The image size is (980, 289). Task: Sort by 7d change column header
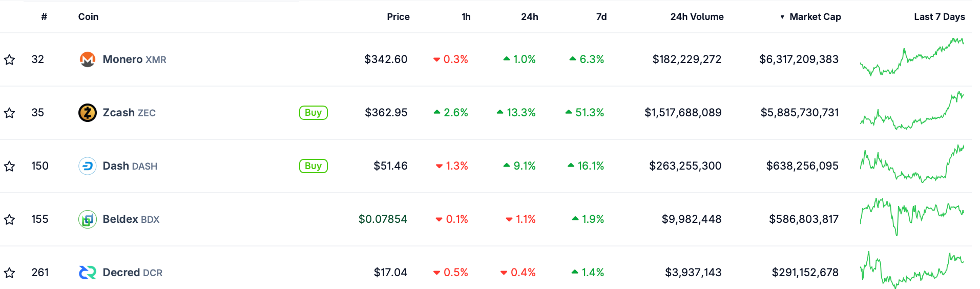pos(601,17)
